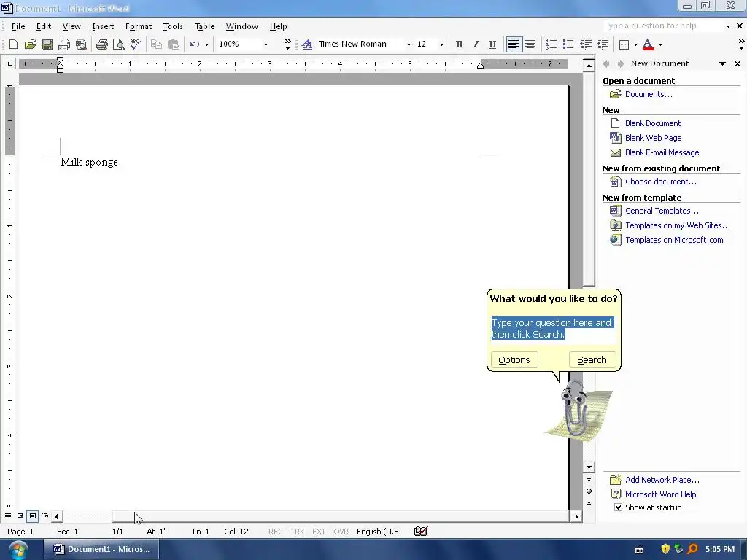Open the View menu

(71, 26)
